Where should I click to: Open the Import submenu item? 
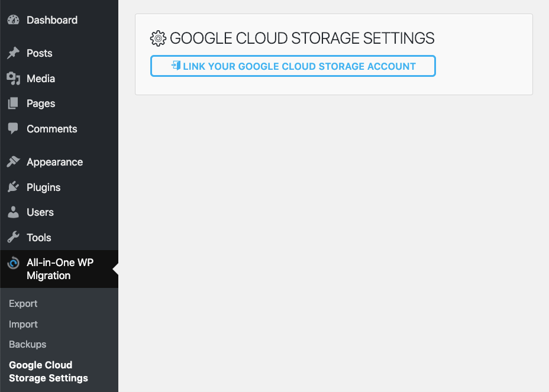pos(23,325)
